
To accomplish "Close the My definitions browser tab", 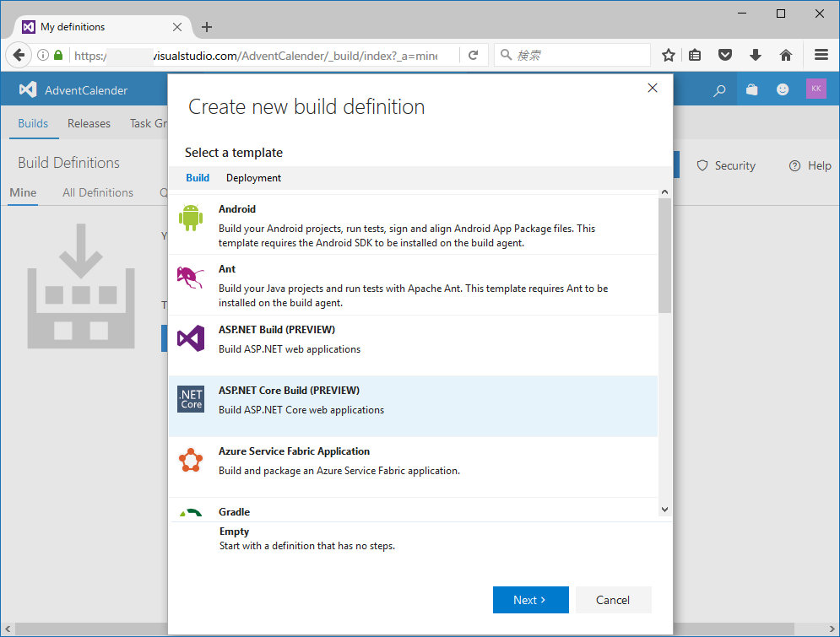I will [x=177, y=27].
